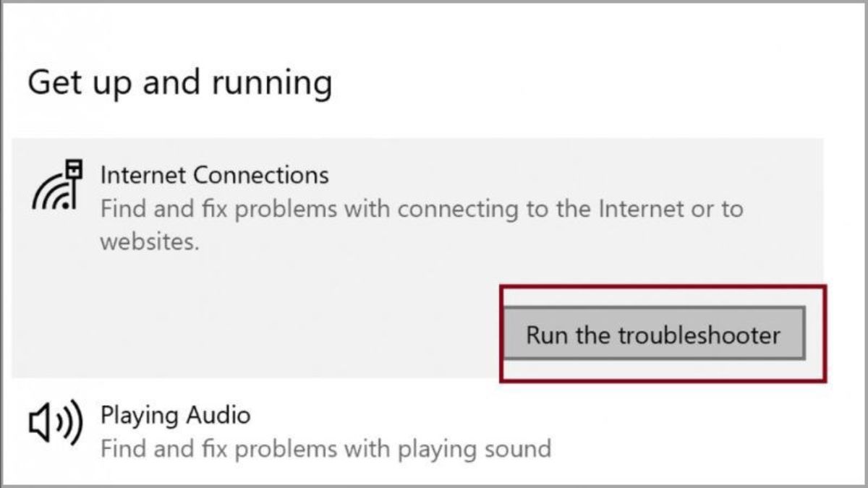
Task: Expand Playing Audio by its description text
Action: pos(325,449)
